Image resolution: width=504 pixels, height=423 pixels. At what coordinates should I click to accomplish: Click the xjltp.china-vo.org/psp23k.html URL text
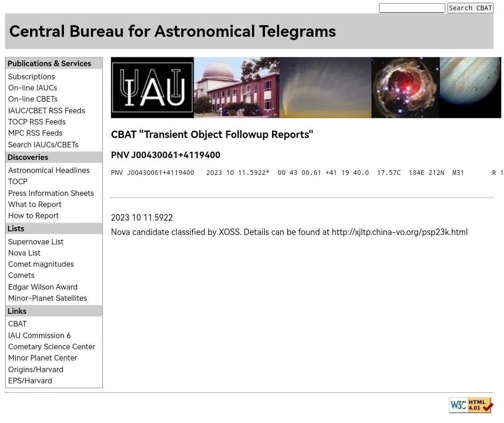pyautogui.click(x=399, y=232)
